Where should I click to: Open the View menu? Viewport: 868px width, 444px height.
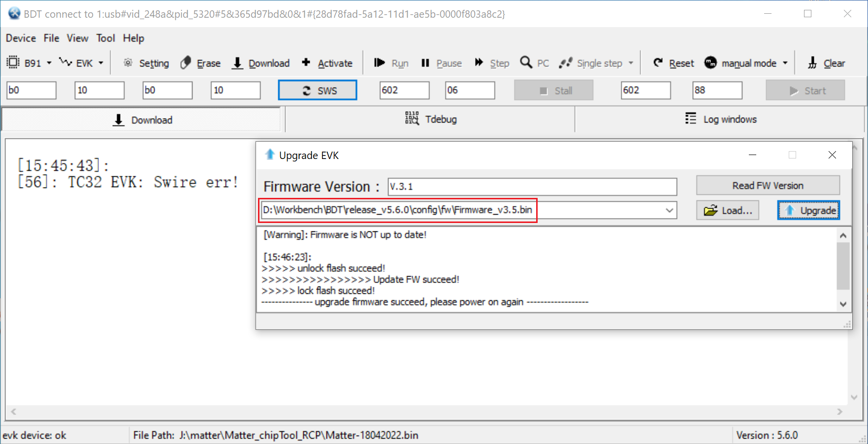(x=77, y=38)
